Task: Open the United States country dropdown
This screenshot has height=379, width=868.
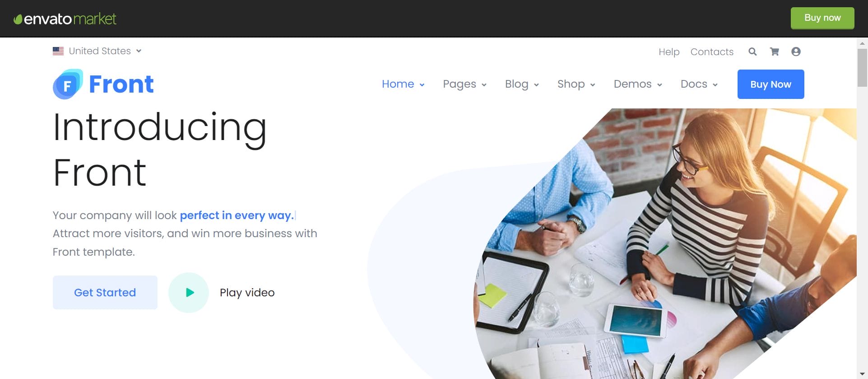Action: (97, 51)
